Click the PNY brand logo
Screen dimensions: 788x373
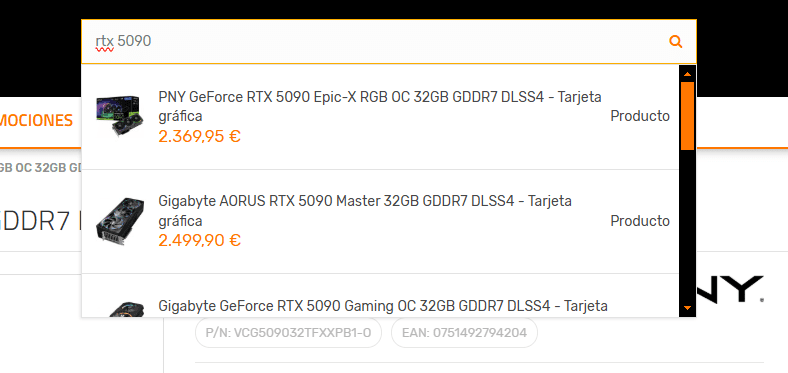(730, 289)
